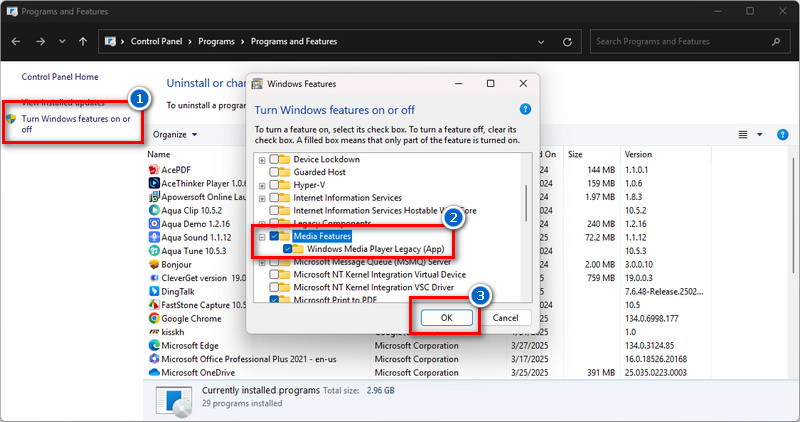Click the Forward navigation arrow
The height and width of the screenshot is (422, 800).
click(x=40, y=41)
